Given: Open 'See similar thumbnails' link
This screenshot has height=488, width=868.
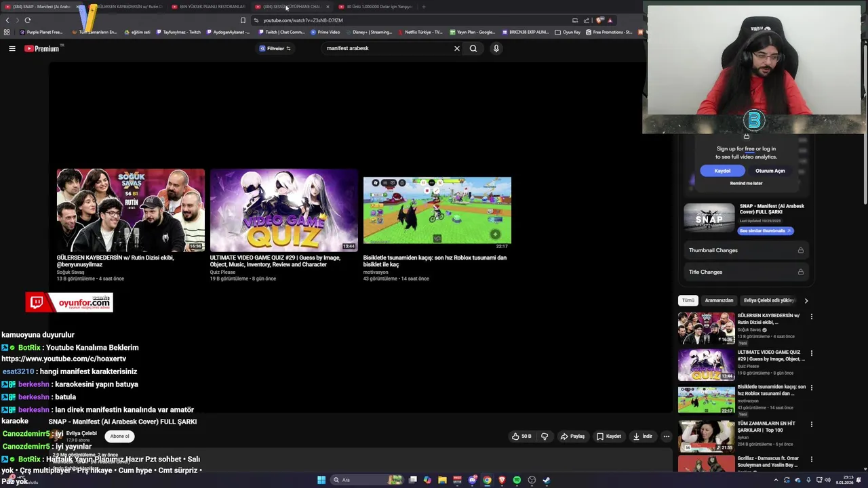Looking at the screenshot, I should coord(765,230).
